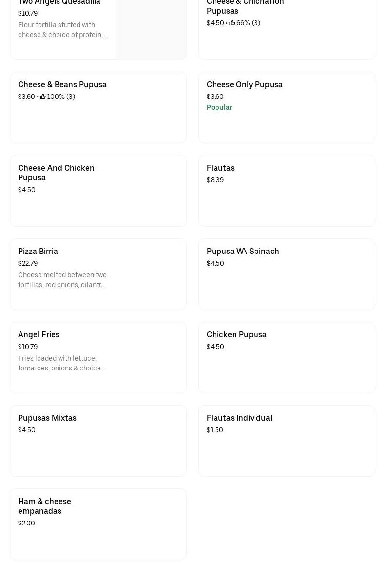The width and height of the screenshot is (392, 563).
Task: Open Cheese And Chicken Pupusa card
Action: click(98, 191)
